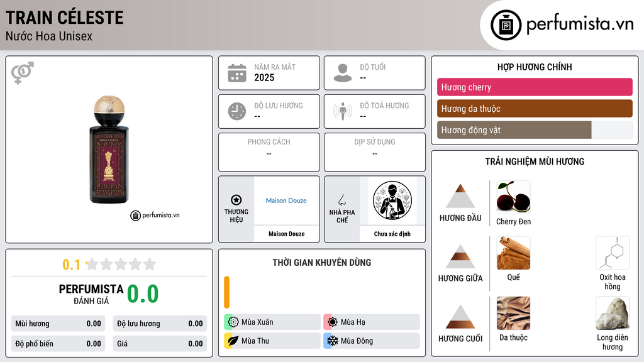Click the snowflake icon for Mùa Đông
Image resolution: width=644 pixels, height=362 pixels.
click(x=332, y=341)
